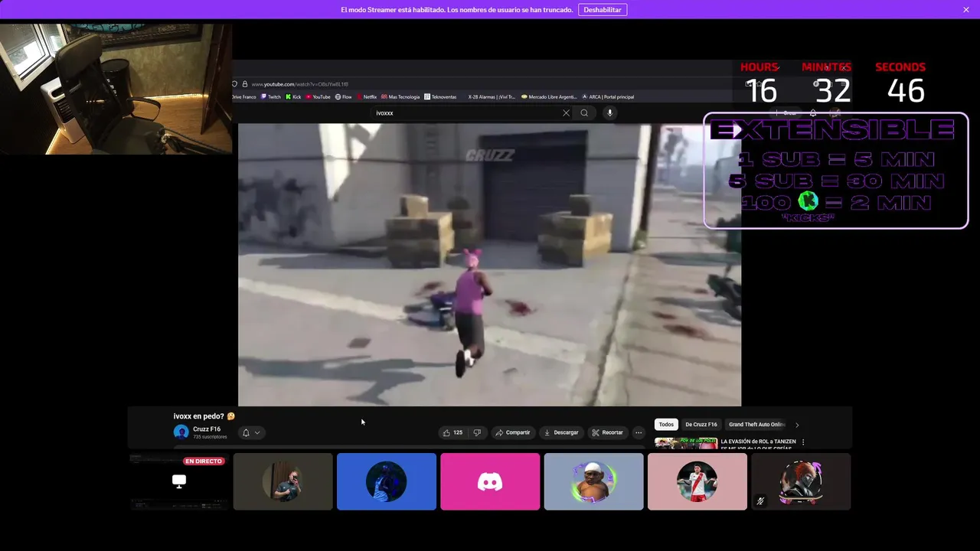This screenshot has height=551, width=980.
Task: Open the Mas Tecnologia bookmark
Action: [400, 97]
